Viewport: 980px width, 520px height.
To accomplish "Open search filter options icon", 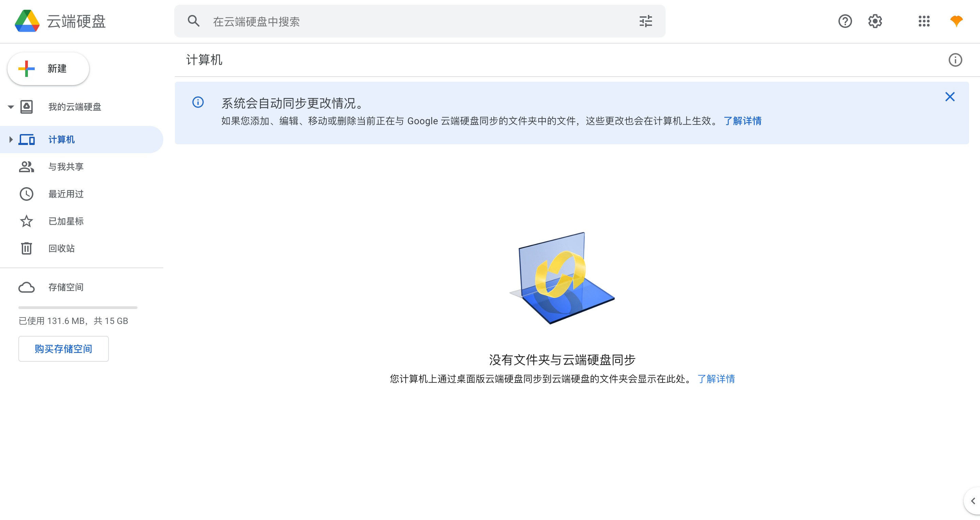I will 646,21.
